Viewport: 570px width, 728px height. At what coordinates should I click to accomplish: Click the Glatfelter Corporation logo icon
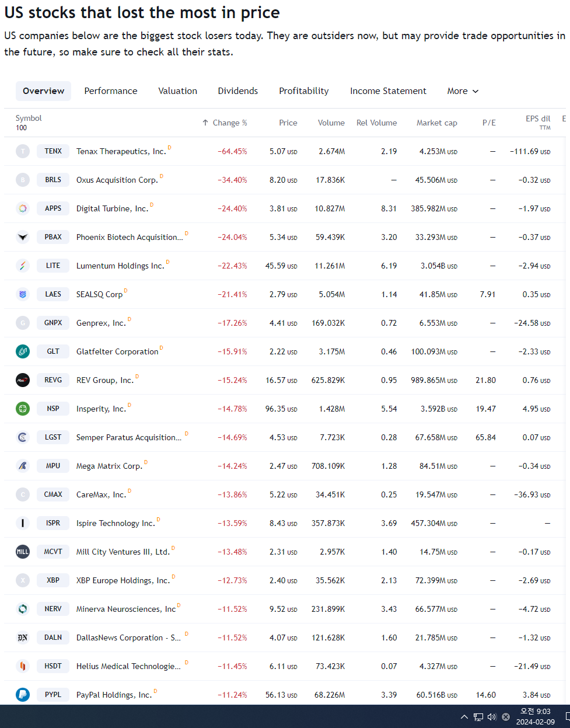tap(23, 351)
